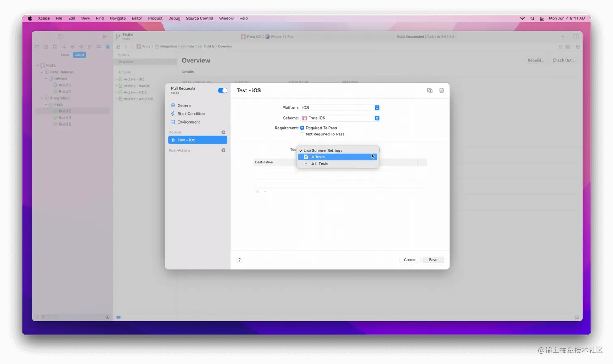Click the Rebuild… button
The height and width of the screenshot is (364, 613).
point(536,60)
